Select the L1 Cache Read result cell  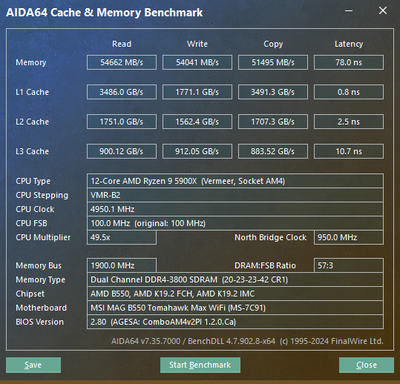click(122, 92)
